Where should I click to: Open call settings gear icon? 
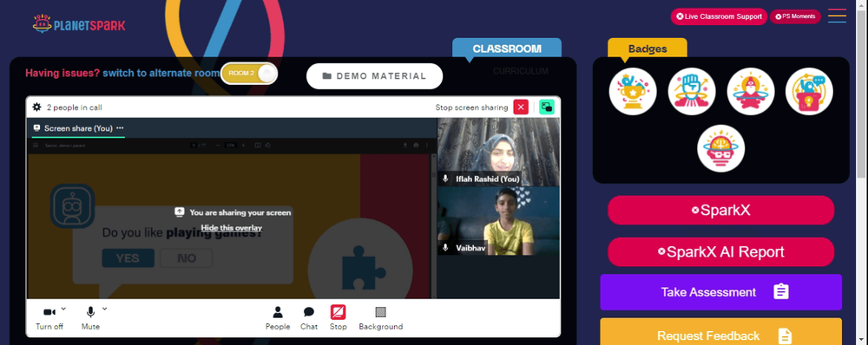pyautogui.click(x=37, y=107)
